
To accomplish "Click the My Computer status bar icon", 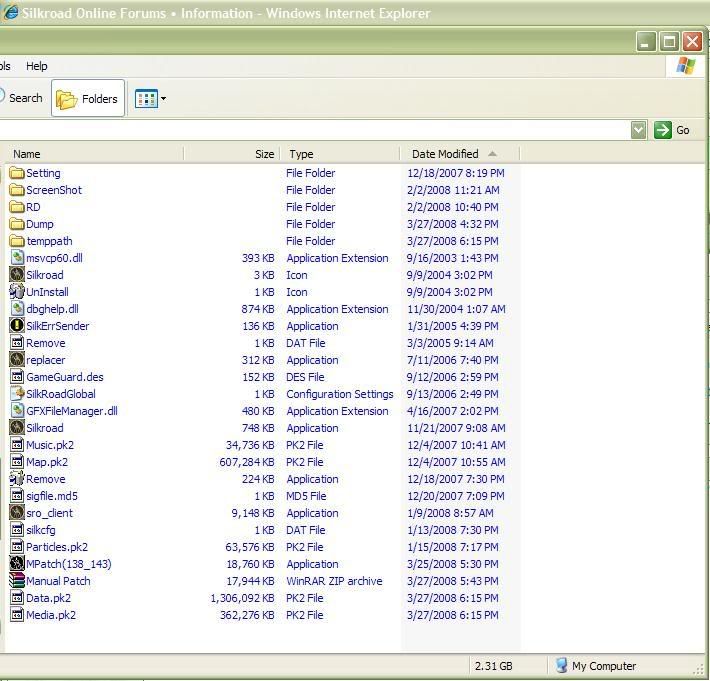I will click(x=561, y=666).
